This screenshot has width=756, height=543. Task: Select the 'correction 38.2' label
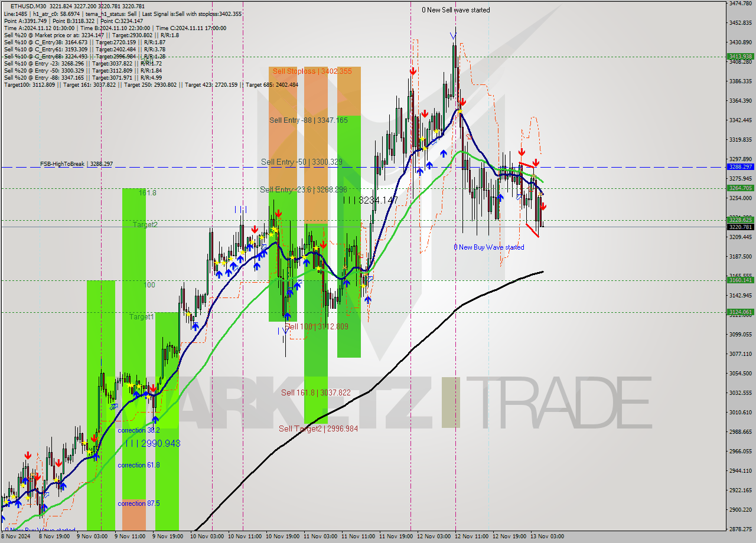coord(139,431)
